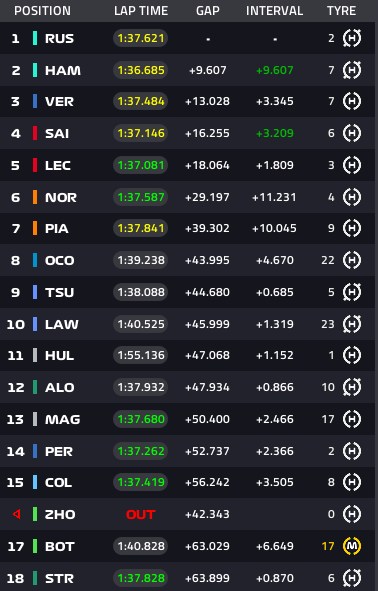The height and width of the screenshot is (591, 378).
Task: Click the green +9.607 interval for HAM
Action: [x=274, y=70]
